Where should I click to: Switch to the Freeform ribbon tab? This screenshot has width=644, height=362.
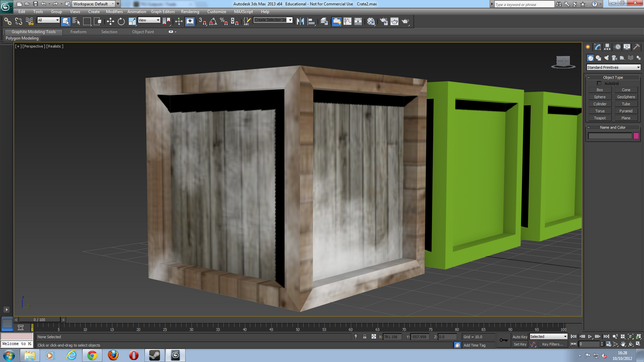[x=78, y=32]
